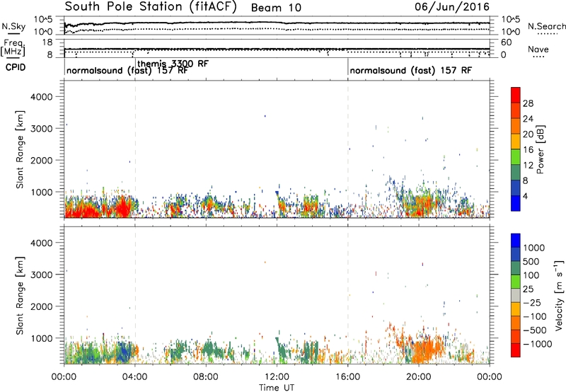
Task: Click the red bottom segment of the velocity colorbar
Action: 516,350
